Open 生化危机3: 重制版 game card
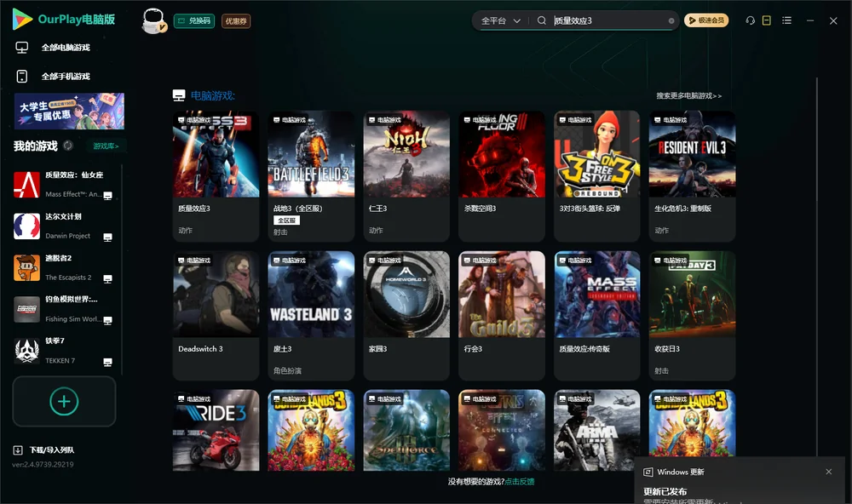This screenshot has height=504, width=852. 692,176
